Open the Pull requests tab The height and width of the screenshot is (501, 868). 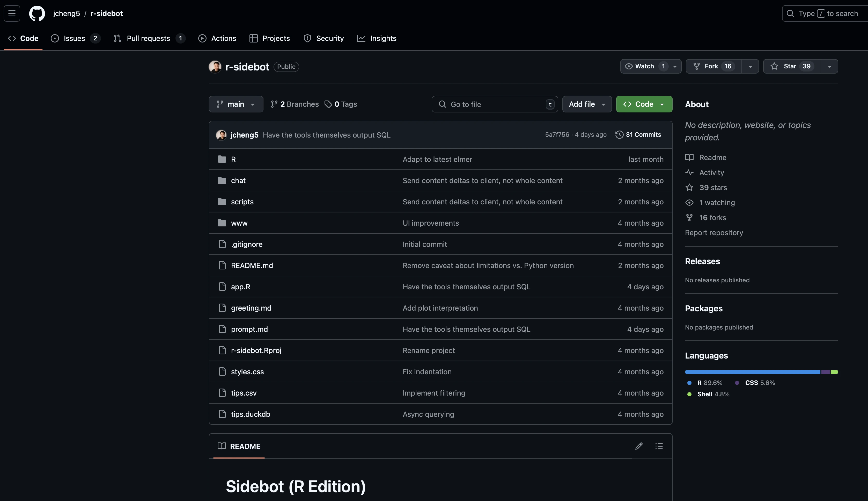[149, 38]
